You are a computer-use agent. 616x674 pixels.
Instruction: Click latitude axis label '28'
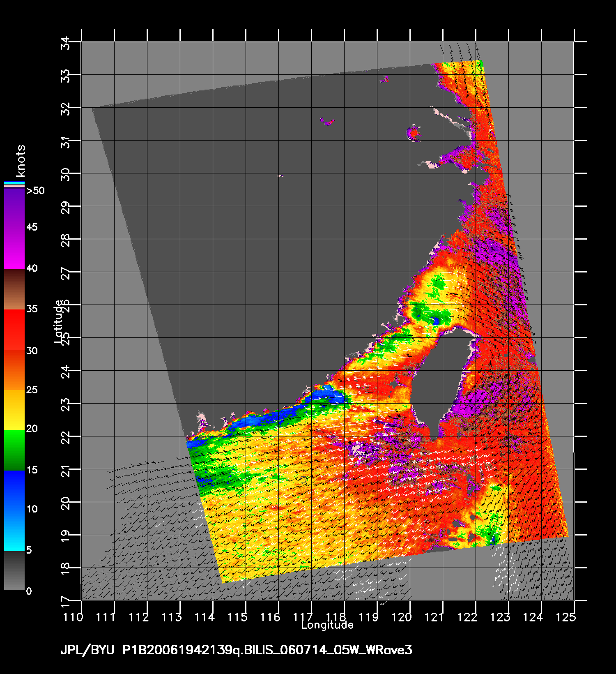65,240
